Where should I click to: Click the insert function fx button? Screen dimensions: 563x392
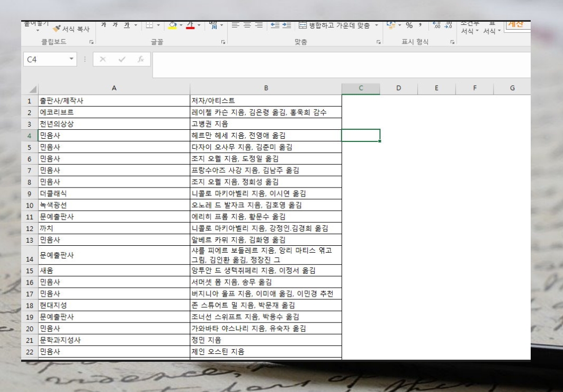click(x=141, y=59)
